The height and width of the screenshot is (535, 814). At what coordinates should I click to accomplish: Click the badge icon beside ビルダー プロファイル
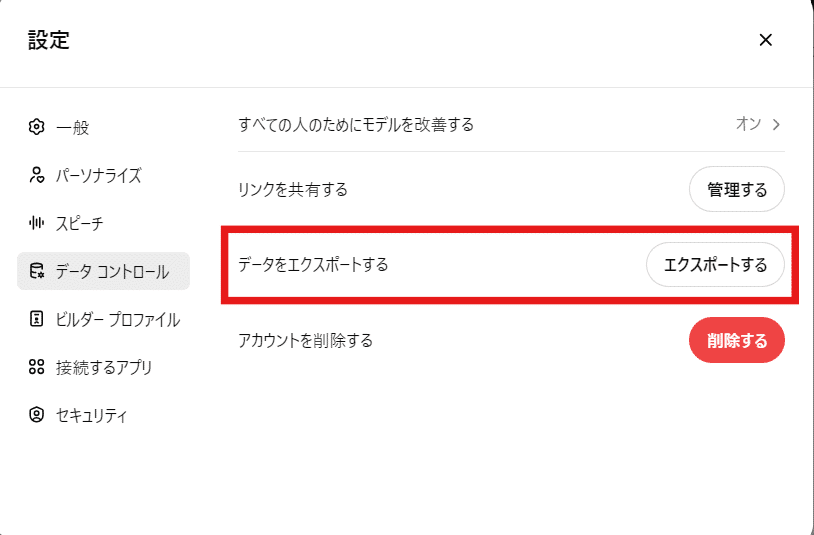37,319
